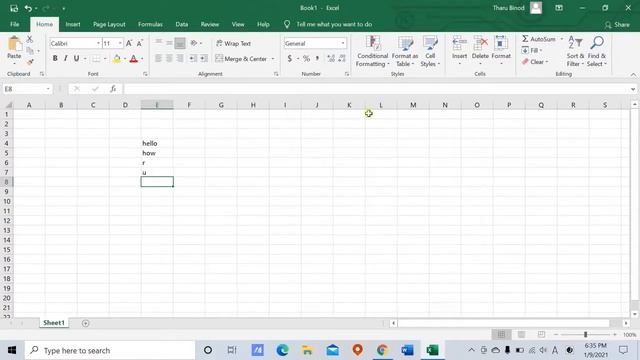
Task: Open Cell Styles gallery
Action: [430, 51]
